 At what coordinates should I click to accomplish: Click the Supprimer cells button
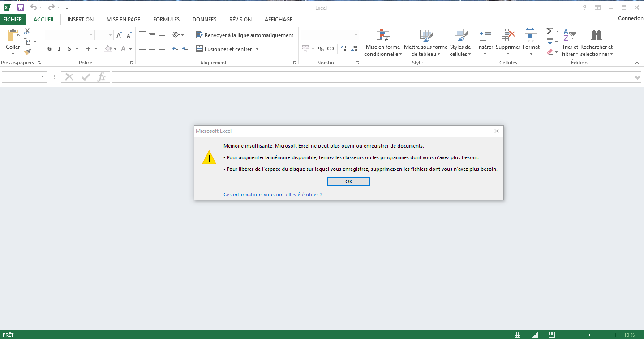click(x=508, y=42)
